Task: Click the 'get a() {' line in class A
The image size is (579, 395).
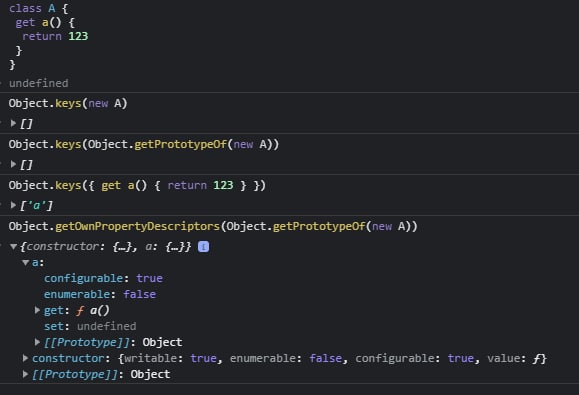Action: (x=45, y=23)
